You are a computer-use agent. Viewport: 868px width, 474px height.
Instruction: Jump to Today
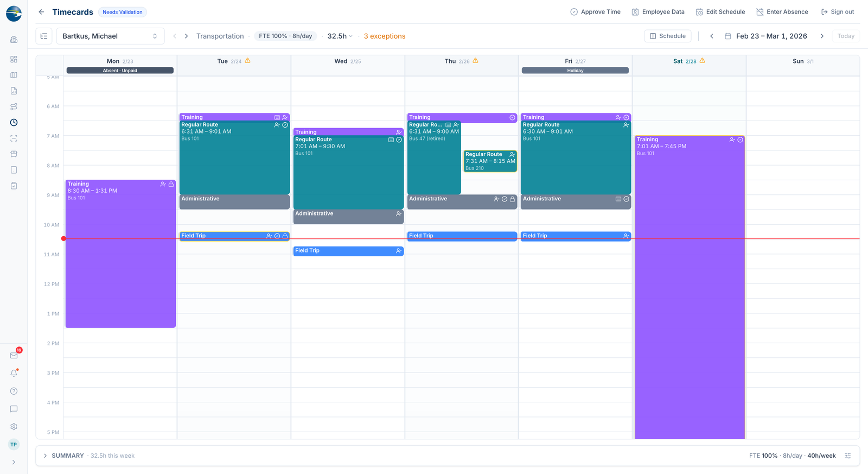[x=846, y=36]
